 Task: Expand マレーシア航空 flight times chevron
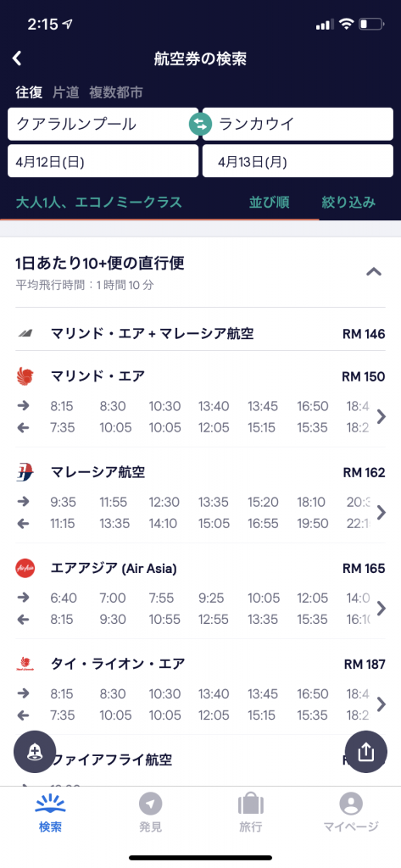click(x=381, y=513)
